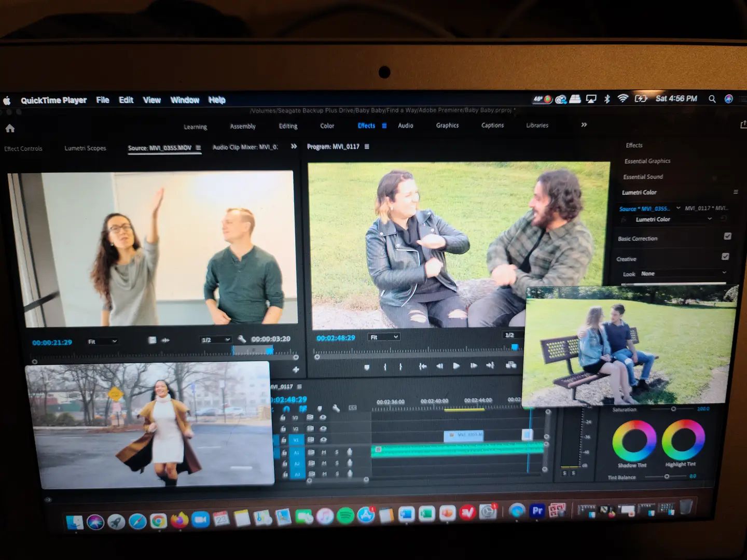The width and height of the screenshot is (747, 560).
Task: Open the Essential Graphics panel
Action: (x=647, y=161)
